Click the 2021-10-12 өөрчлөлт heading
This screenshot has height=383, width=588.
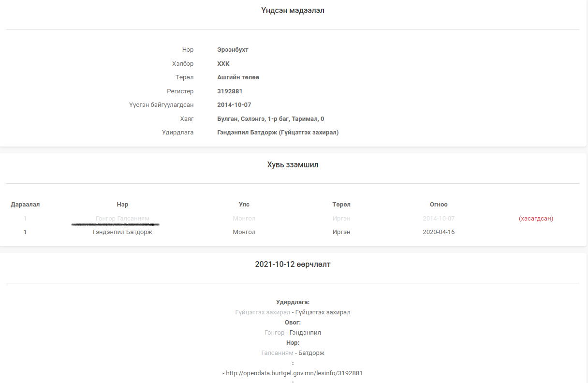[293, 265]
